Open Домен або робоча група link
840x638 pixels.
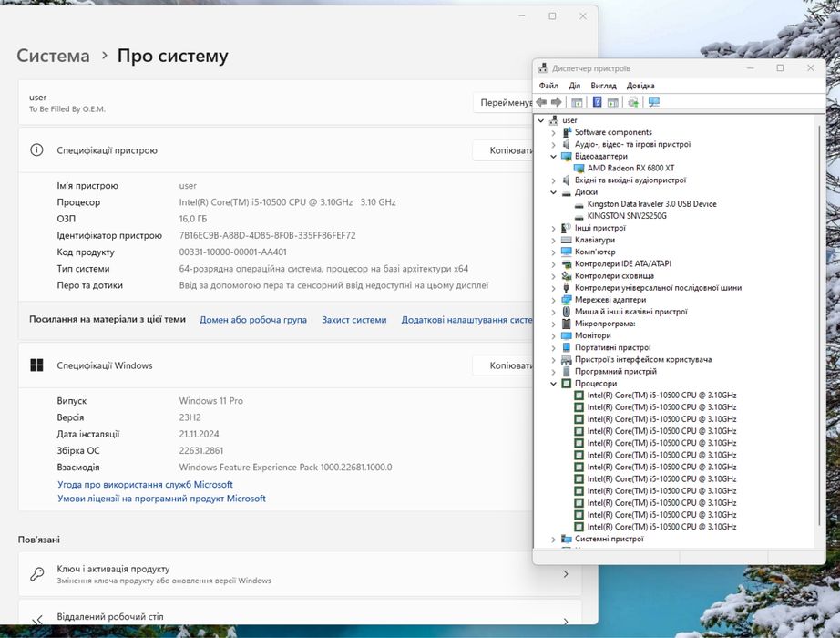[252, 320]
